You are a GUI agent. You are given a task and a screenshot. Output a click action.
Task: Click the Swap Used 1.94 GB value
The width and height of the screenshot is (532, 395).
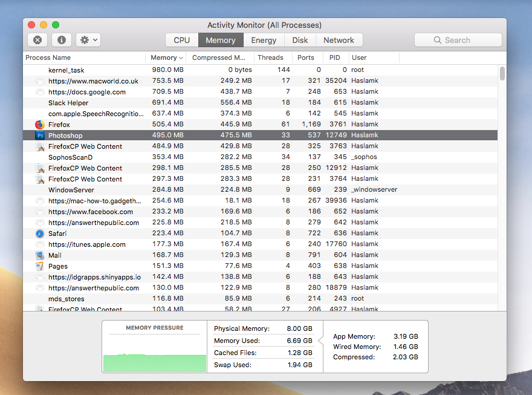(300, 365)
